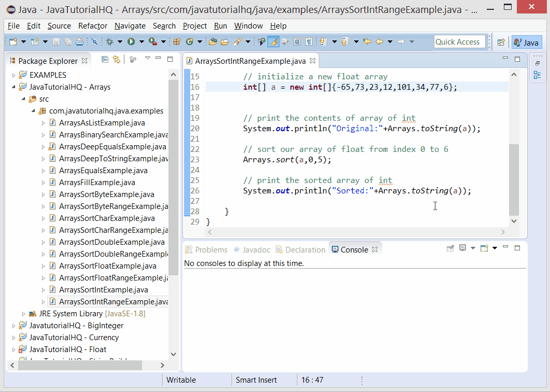The width and height of the screenshot is (550, 392).
Task: Open the Project menu
Action: tap(195, 26)
